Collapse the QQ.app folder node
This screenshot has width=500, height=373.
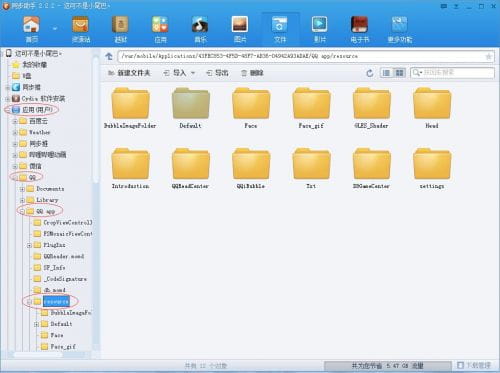(22, 212)
